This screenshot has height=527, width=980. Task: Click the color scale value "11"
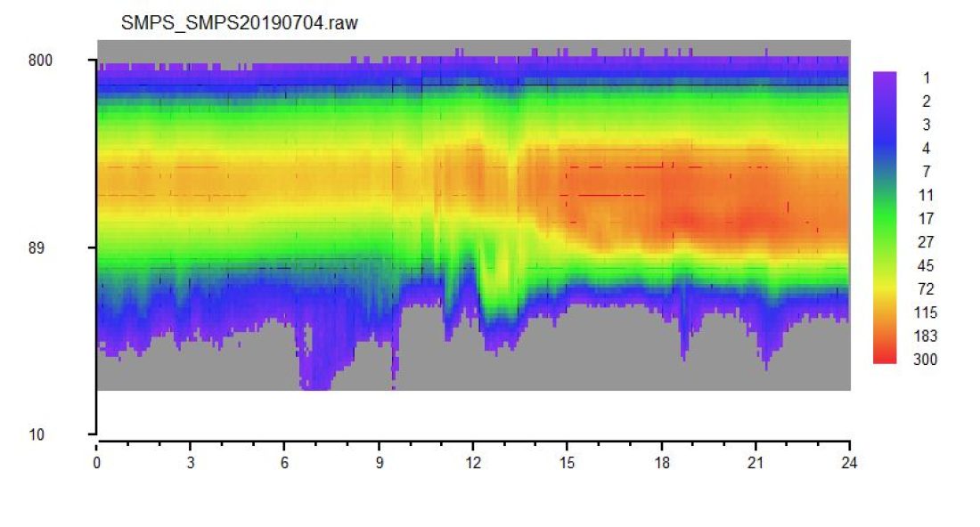(x=926, y=196)
